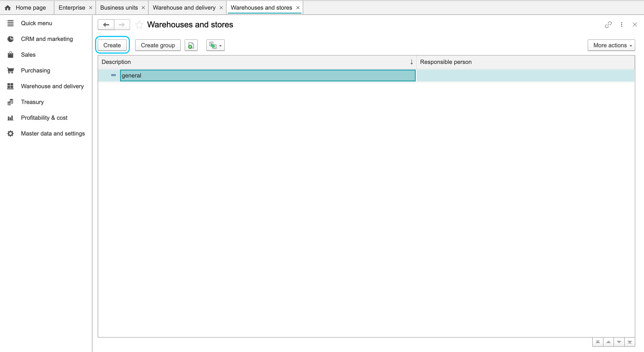Close the Enterprise tab
The width and height of the screenshot is (644, 352).
[x=91, y=8]
